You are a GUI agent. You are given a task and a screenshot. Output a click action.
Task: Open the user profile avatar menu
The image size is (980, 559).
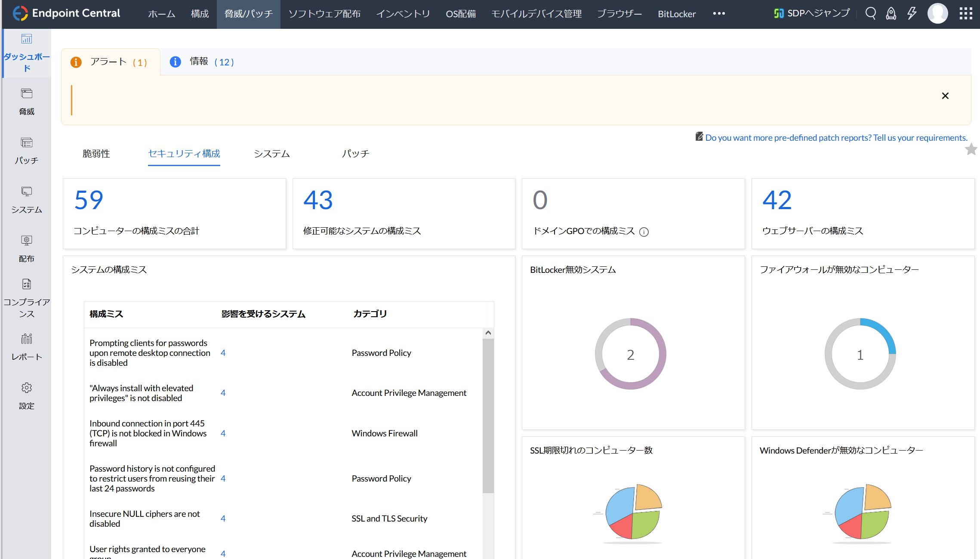[x=938, y=14]
